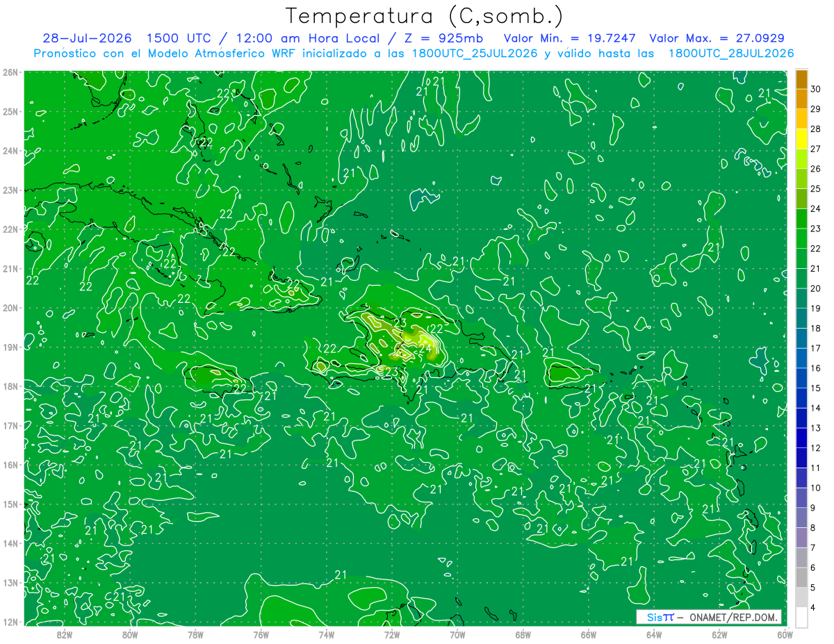834x644 pixels.
Task: Click the latitude label "13N"
Action: pos(10,582)
